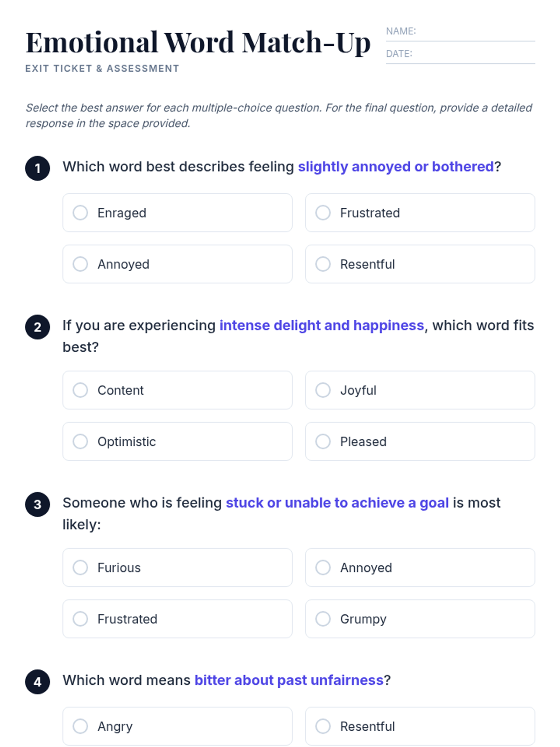560x747 pixels.
Task: Choose Frustrated for question 1
Action: [323, 213]
